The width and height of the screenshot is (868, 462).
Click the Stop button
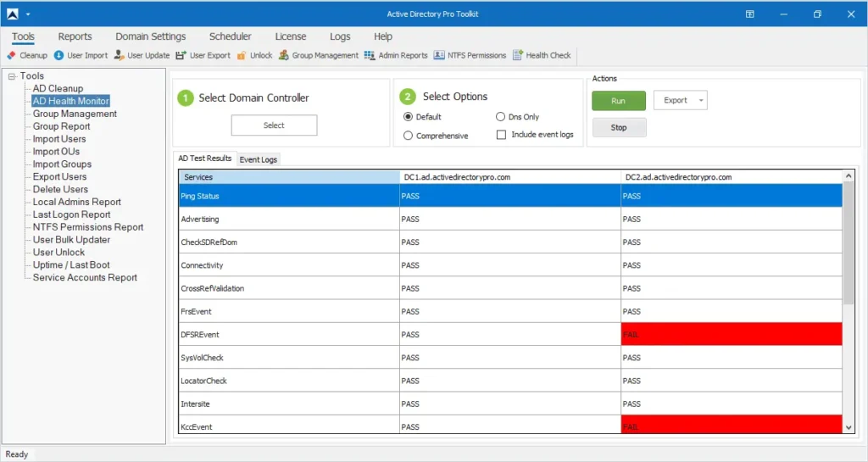coord(619,127)
